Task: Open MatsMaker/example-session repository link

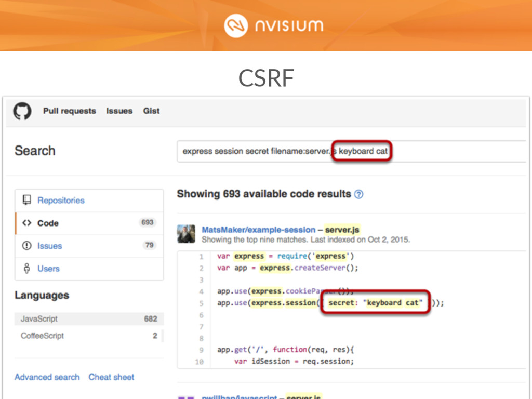Action: click(x=259, y=230)
